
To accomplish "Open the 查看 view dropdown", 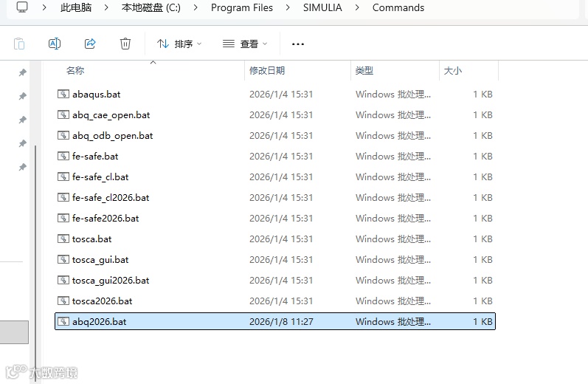I will point(245,44).
